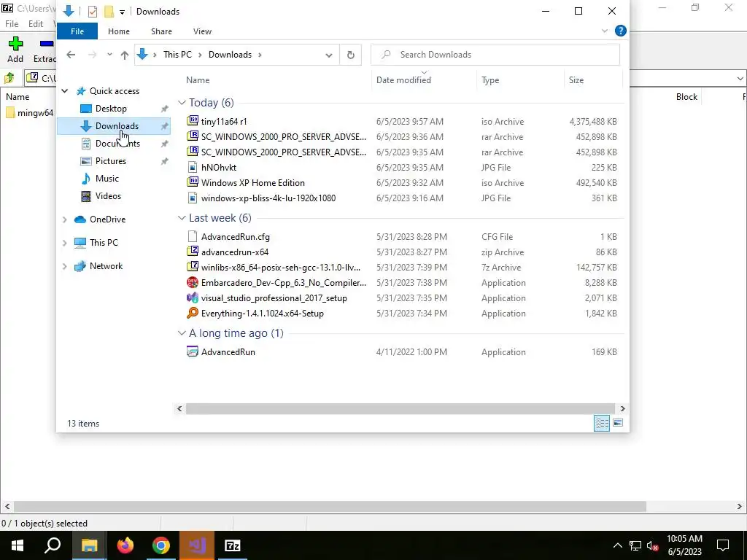Screen dimensions: 747x560
Task: Collapse the A long time ago group
Action: click(x=182, y=332)
